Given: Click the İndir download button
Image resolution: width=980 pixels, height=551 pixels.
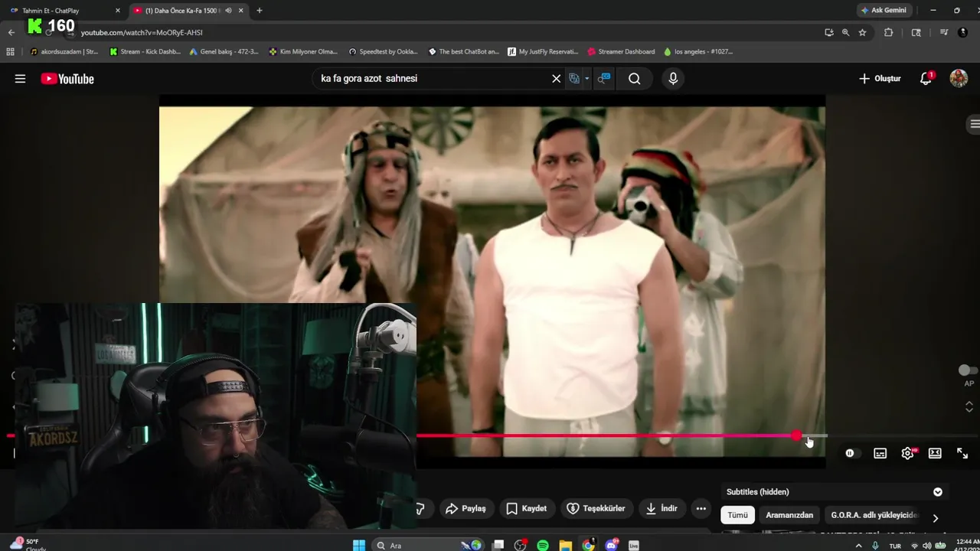Looking at the screenshot, I should click(662, 508).
